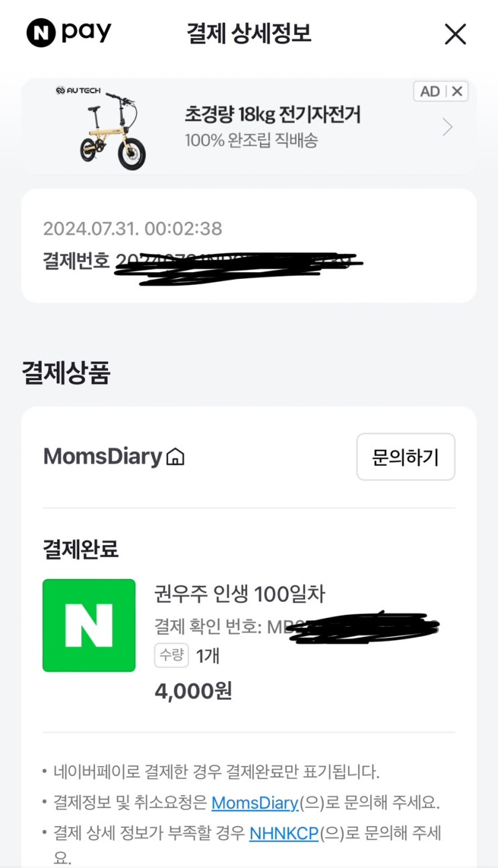Dismiss the ad with X icon
The image size is (498, 868).
click(x=457, y=92)
